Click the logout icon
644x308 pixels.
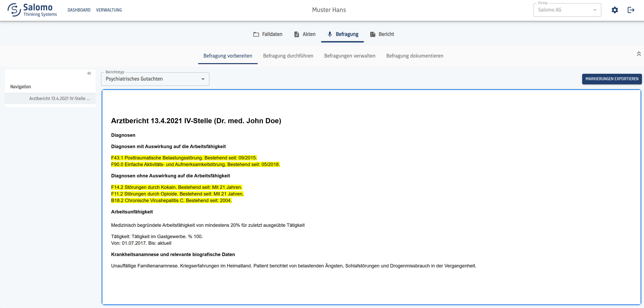tap(631, 10)
